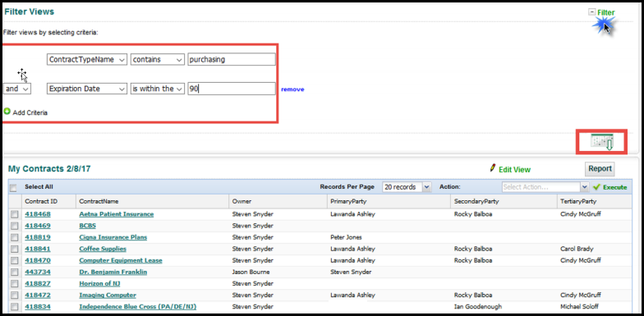
Task: Open the contains operator dropdown
Action: point(158,59)
